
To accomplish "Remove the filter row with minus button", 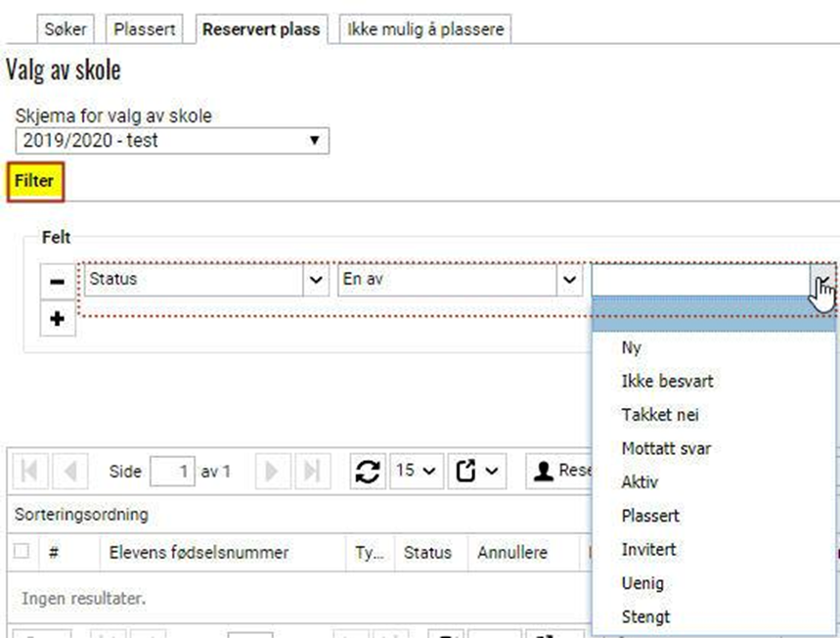I will tap(57, 282).
